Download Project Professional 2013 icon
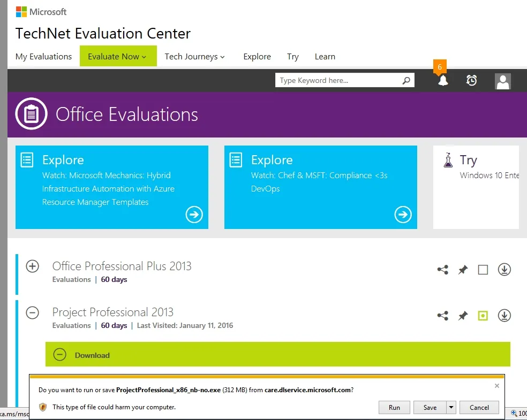Screen dimensions: 527x420 tap(504, 316)
